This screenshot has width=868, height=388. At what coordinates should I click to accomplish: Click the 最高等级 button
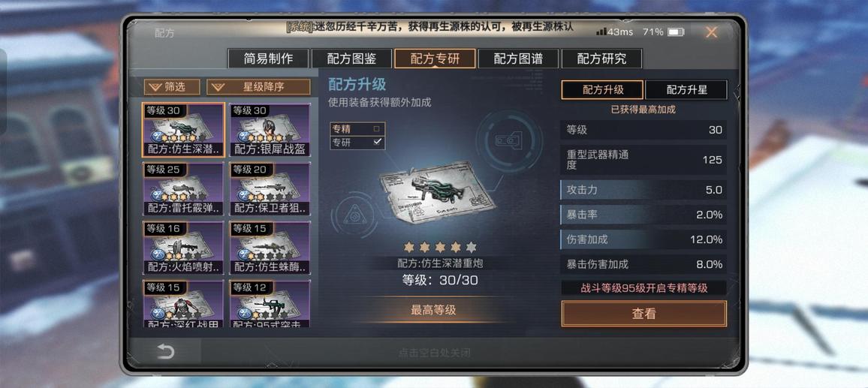point(433,310)
